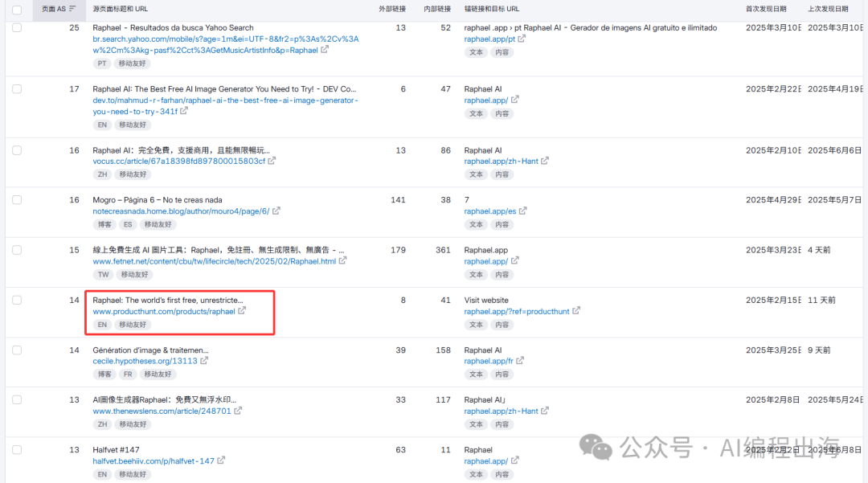Tick the checkbox for Halfvet #147 row
This screenshot has width=868, height=483.
[x=17, y=450]
